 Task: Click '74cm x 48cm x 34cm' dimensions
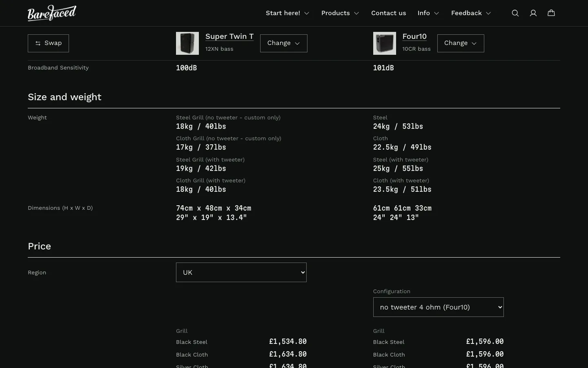(x=214, y=208)
